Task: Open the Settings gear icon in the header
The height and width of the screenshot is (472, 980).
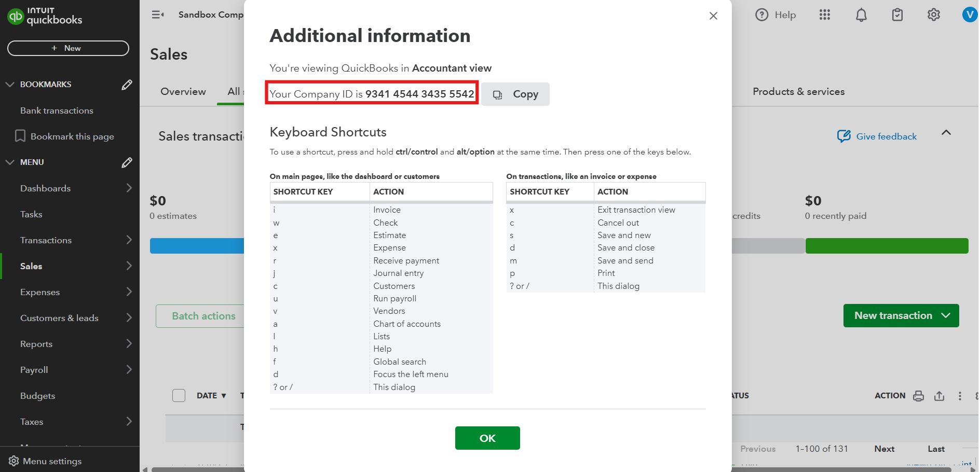Action: pos(934,15)
